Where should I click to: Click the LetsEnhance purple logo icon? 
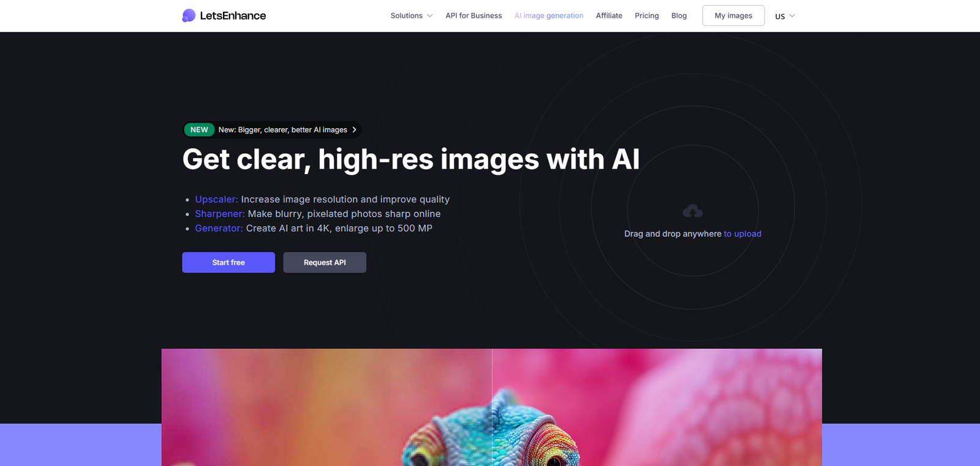(189, 15)
